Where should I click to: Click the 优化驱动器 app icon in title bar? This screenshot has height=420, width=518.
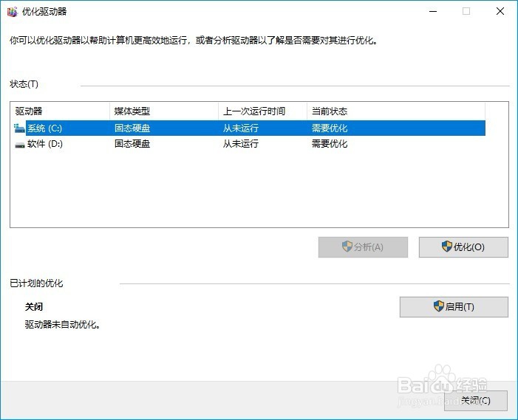[x=13, y=12]
